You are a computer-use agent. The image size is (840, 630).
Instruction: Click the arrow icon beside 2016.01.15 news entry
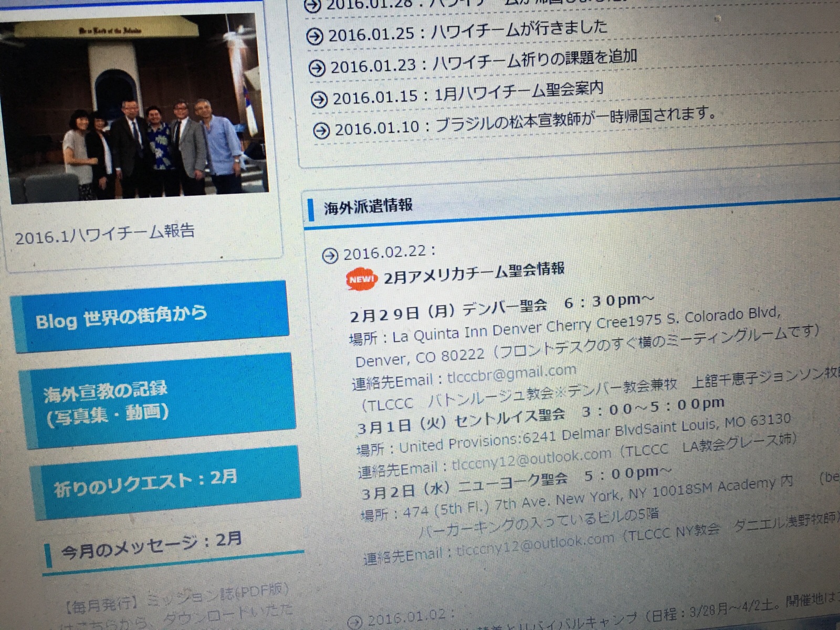[x=319, y=99]
